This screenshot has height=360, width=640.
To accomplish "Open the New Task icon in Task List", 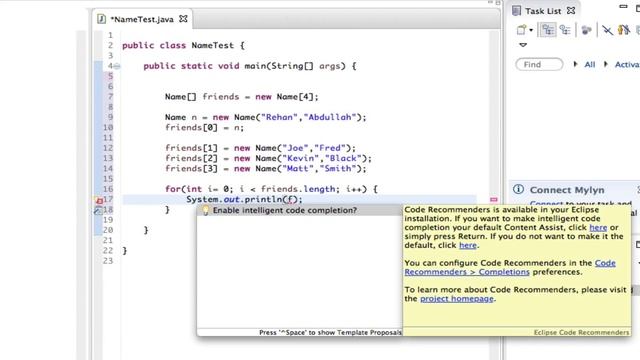I will [x=522, y=30].
